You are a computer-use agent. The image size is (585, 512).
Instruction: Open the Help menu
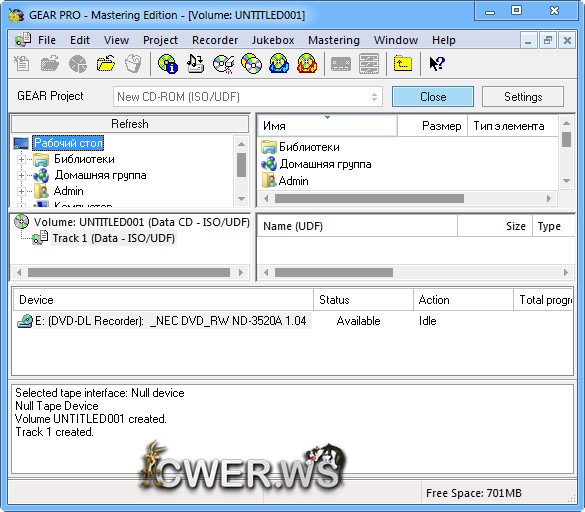tap(444, 40)
